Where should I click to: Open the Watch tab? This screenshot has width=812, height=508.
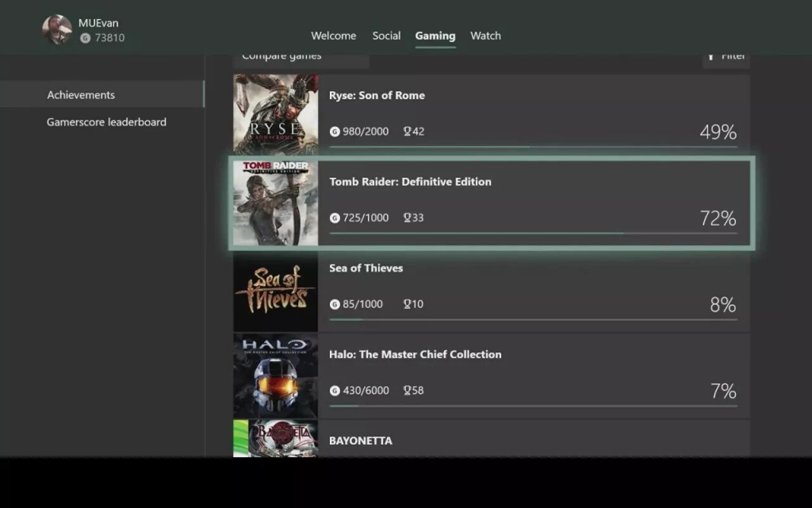click(486, 36)
